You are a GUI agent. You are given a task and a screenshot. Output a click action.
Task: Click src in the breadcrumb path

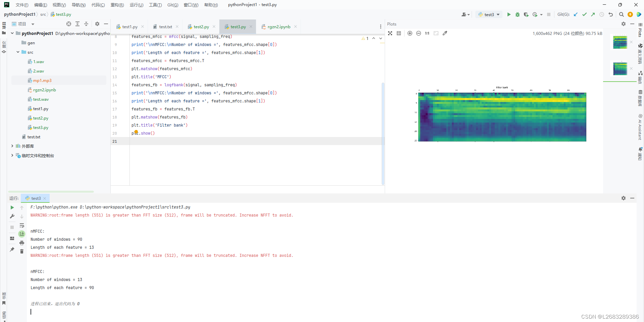43,14
